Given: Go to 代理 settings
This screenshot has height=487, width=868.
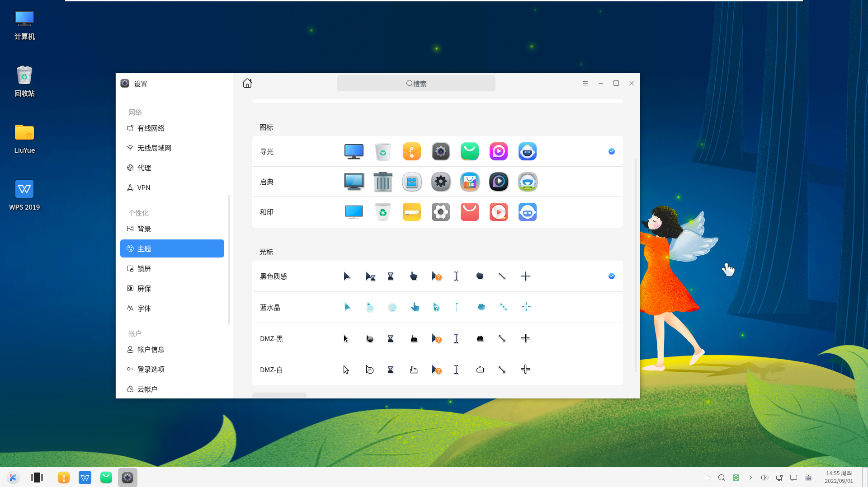Looking at the screenshot, I should click(172, 168).
